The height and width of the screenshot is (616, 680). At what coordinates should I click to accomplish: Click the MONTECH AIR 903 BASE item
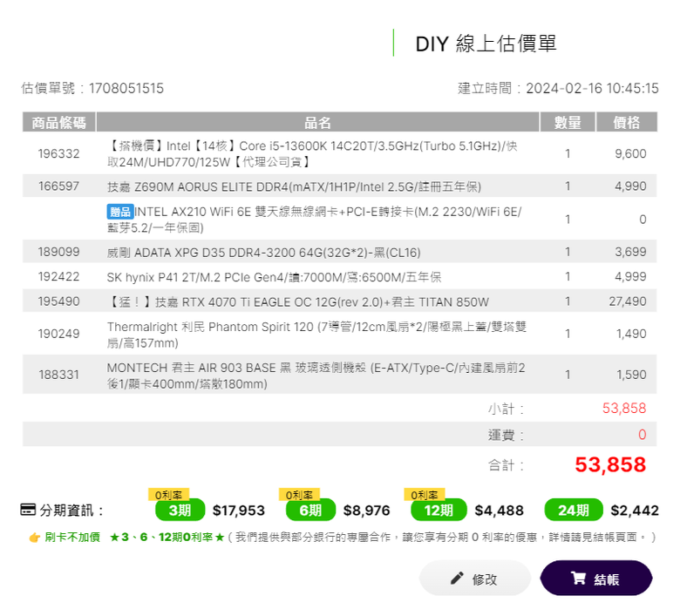point(316,376)
